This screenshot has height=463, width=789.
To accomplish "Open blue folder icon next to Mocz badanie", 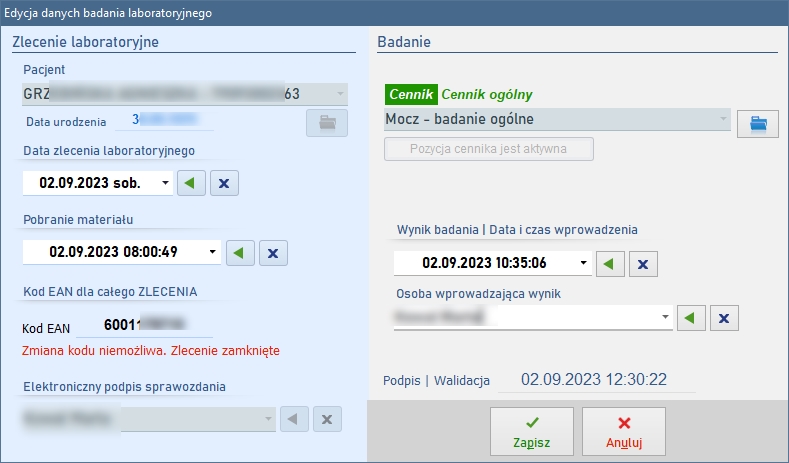I will pos(757,124).
